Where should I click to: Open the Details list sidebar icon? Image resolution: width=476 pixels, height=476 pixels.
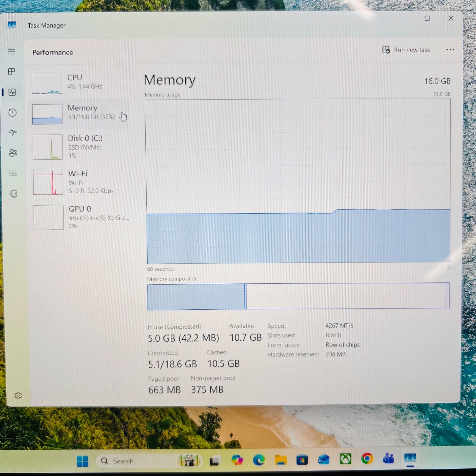pos(13,173)
